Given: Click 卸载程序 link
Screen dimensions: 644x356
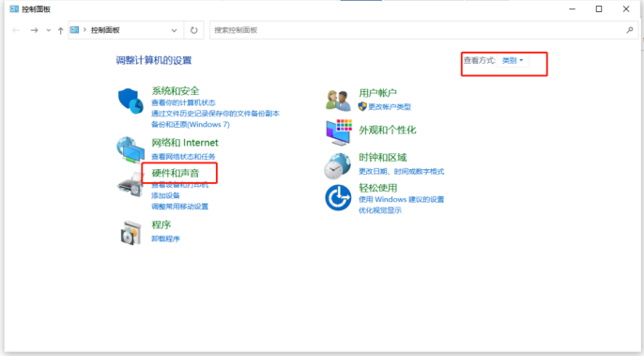Looking at the screenshot, I should point(165,239).
